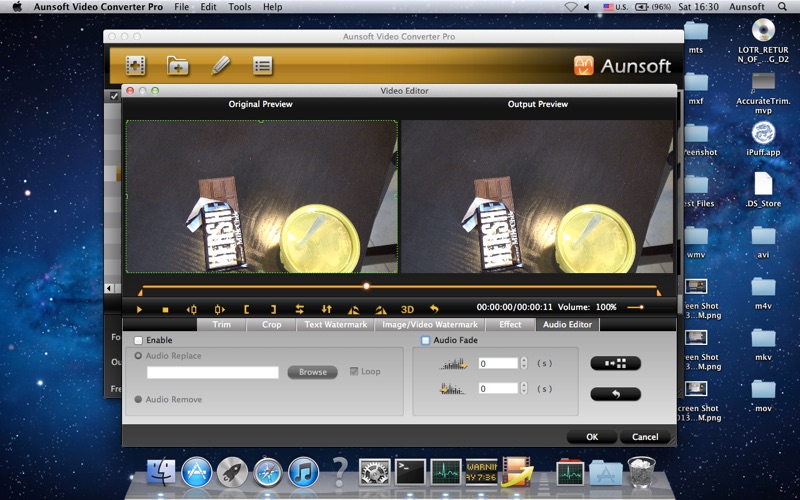Enable the Audio Fade checkbox
Viewport: 800px width, 500px height.
425,341
